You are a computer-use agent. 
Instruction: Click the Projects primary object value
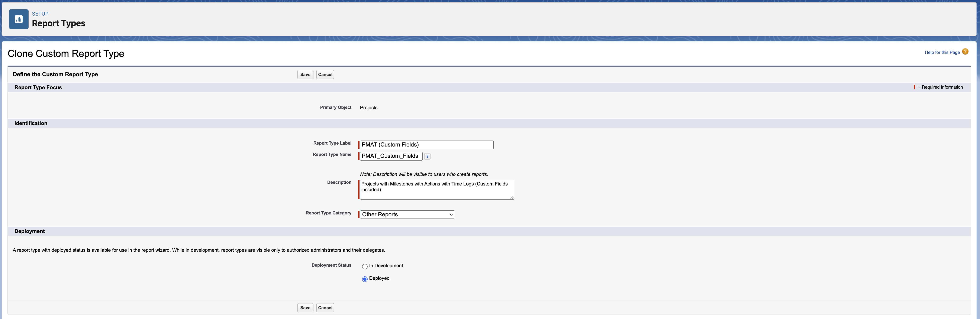tap(369, 108)
